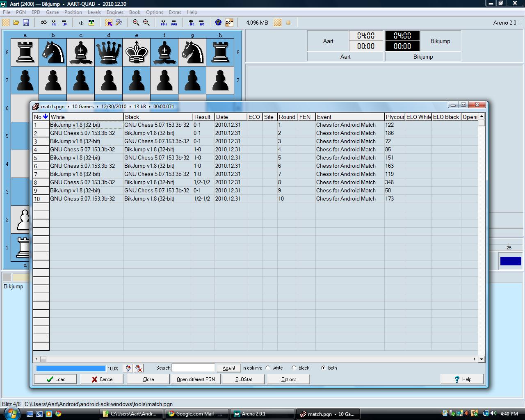The height and width of the screenshot is (420, 525).
Task: Select the 'black' column radio button
Action: pyautogui.click(x=294, y=368)
